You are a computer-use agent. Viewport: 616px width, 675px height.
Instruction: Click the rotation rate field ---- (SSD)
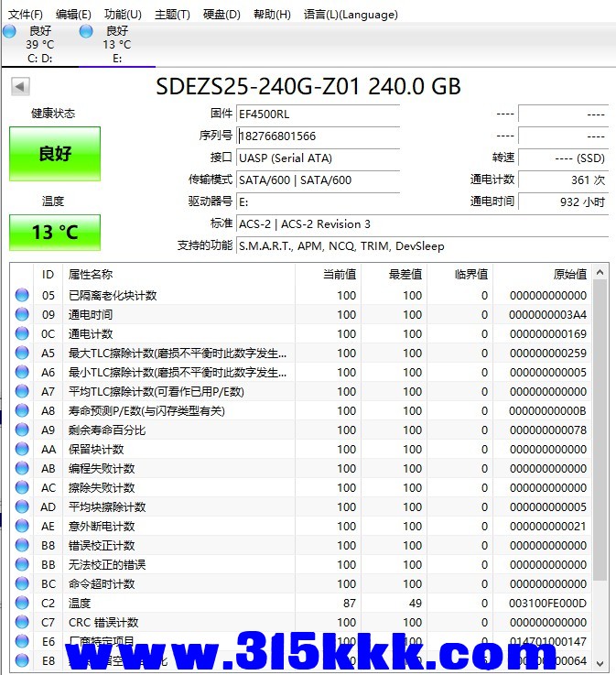(564, 158)
